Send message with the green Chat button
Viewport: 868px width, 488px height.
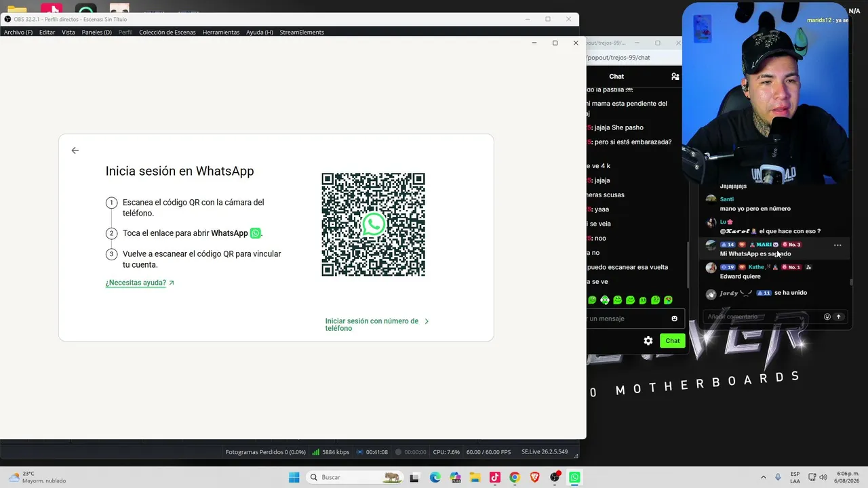coord(673,341)
